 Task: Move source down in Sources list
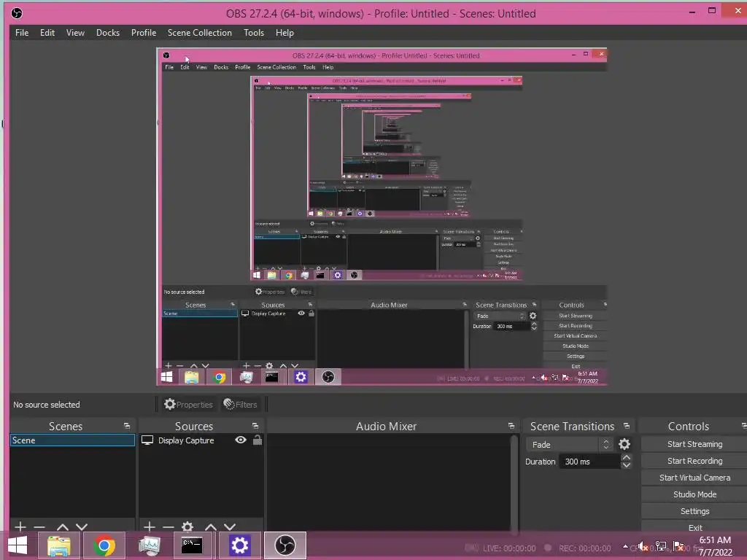(230, 527)
